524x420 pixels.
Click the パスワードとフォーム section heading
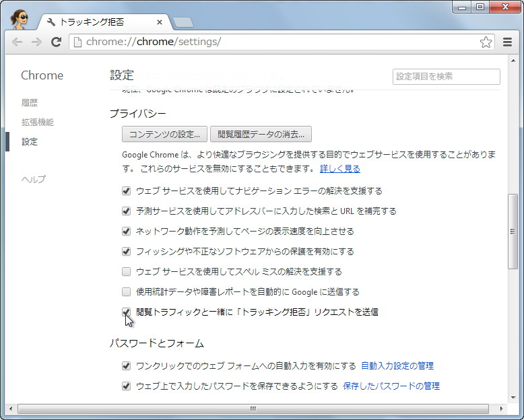tap(157, 343)
